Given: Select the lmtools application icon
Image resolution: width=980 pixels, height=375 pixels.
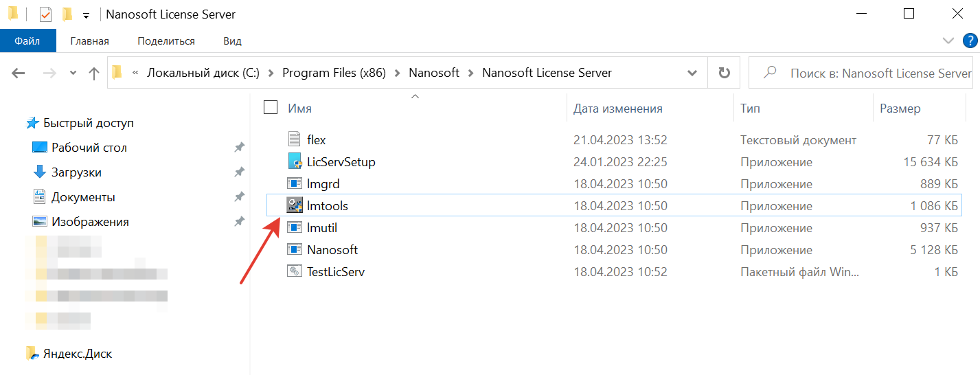Looking at the screenshot, I should [x=295, y=205].
